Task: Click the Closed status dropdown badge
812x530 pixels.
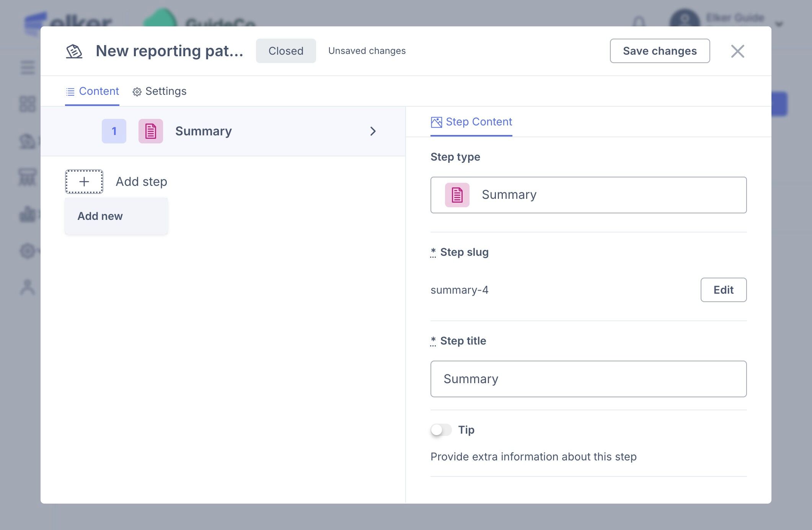Action: coord(285,51)
